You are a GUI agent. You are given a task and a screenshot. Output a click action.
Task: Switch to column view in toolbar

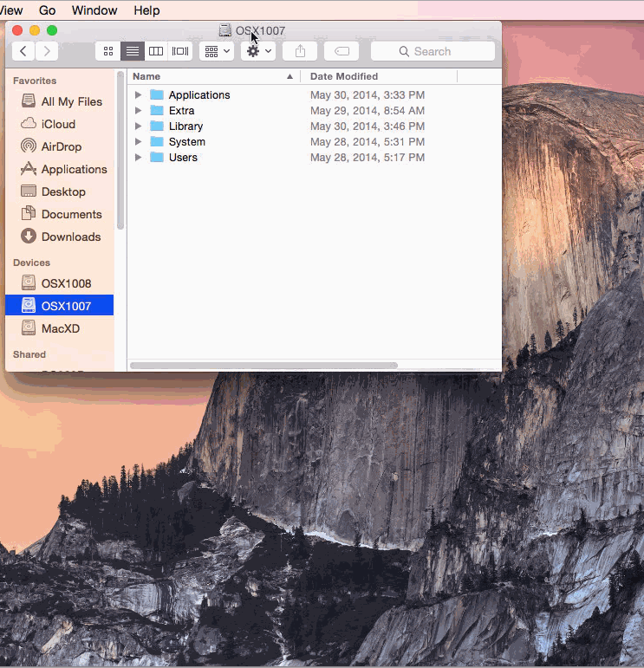pyautogui.click(x=156, y=51)
